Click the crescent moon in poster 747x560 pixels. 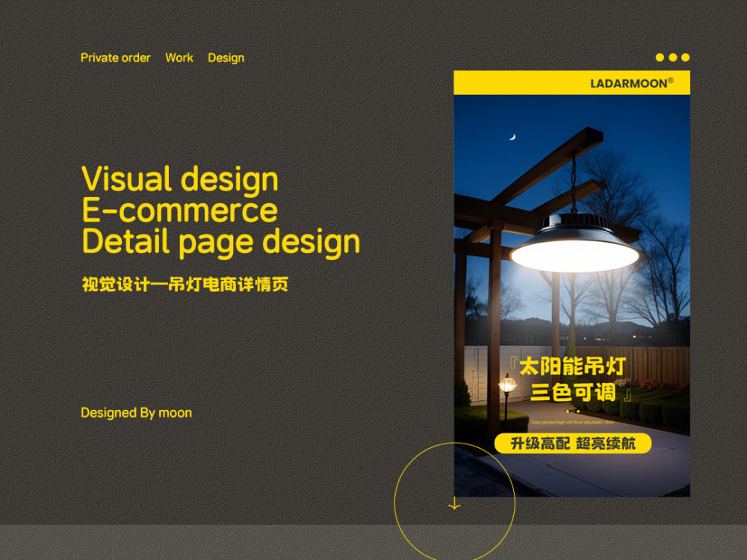coord(512,137)
